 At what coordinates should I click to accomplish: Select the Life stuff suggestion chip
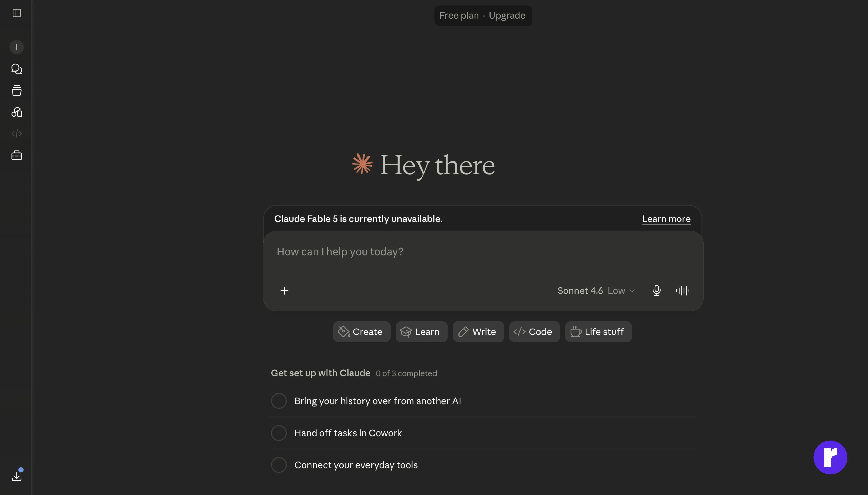click(598, 332)
